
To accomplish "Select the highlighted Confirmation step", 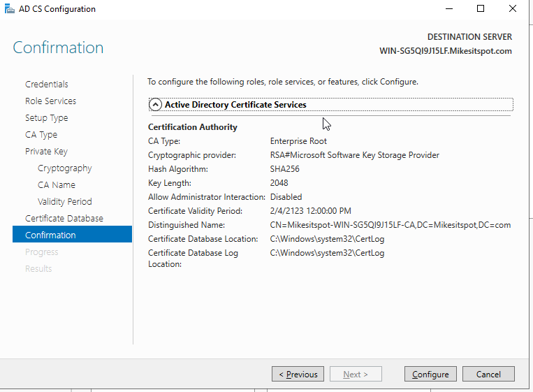I will click(x=72, y=234).
